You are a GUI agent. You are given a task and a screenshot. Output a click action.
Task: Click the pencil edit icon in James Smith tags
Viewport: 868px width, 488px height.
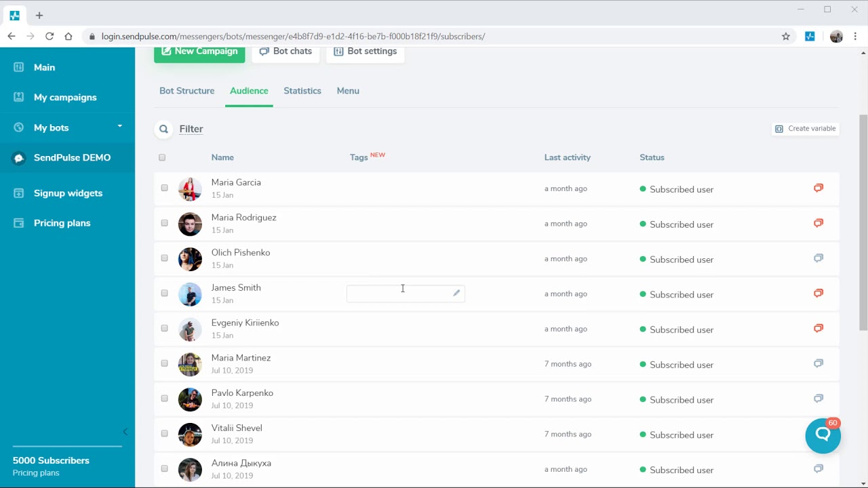click(x=456, y=293)
